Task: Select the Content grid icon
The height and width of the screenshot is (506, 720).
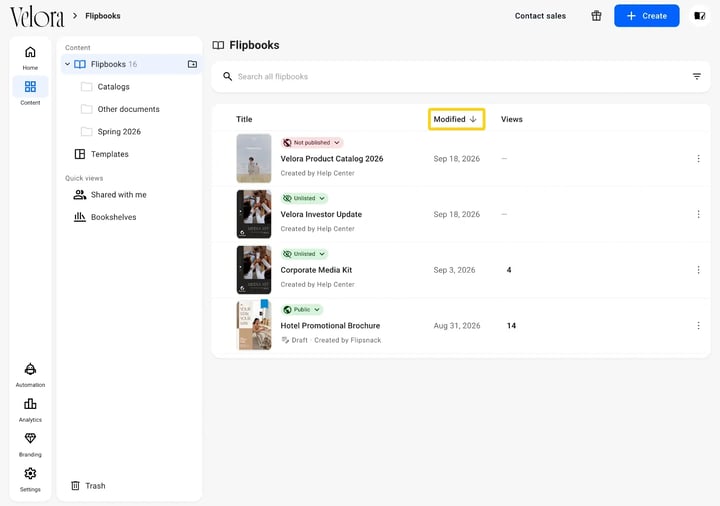Action: point(30,86)
